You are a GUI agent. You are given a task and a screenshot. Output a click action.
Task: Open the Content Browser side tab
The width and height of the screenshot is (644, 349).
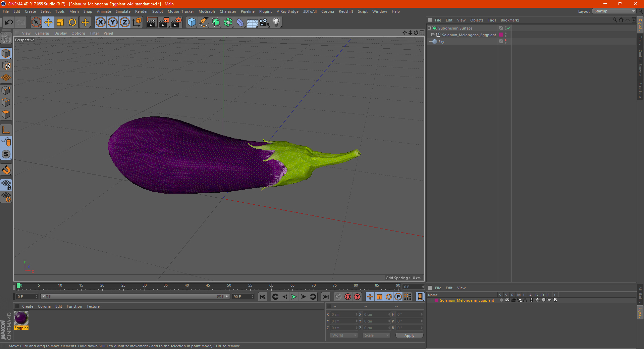tap(640, 63)
